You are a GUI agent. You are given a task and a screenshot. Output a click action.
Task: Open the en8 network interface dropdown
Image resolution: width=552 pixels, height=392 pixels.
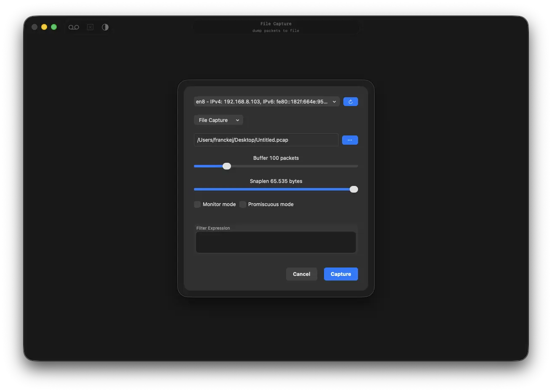click(266, 102)
